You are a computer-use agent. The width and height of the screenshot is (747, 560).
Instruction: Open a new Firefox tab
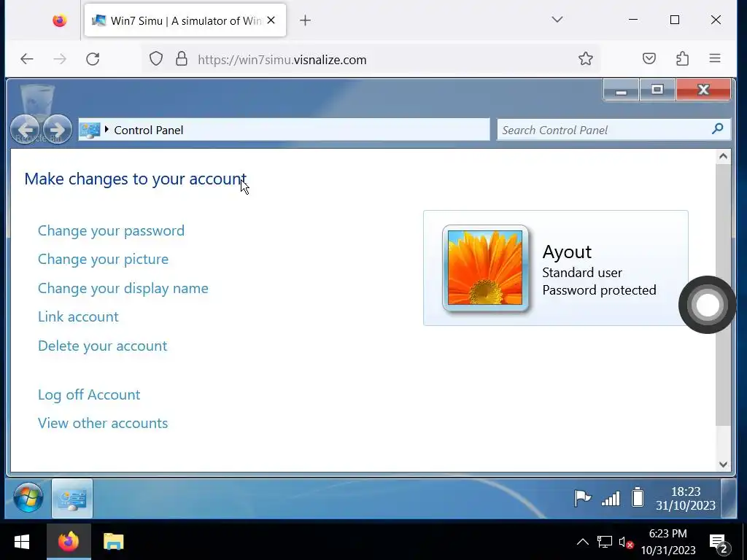[x=306, y=20]
